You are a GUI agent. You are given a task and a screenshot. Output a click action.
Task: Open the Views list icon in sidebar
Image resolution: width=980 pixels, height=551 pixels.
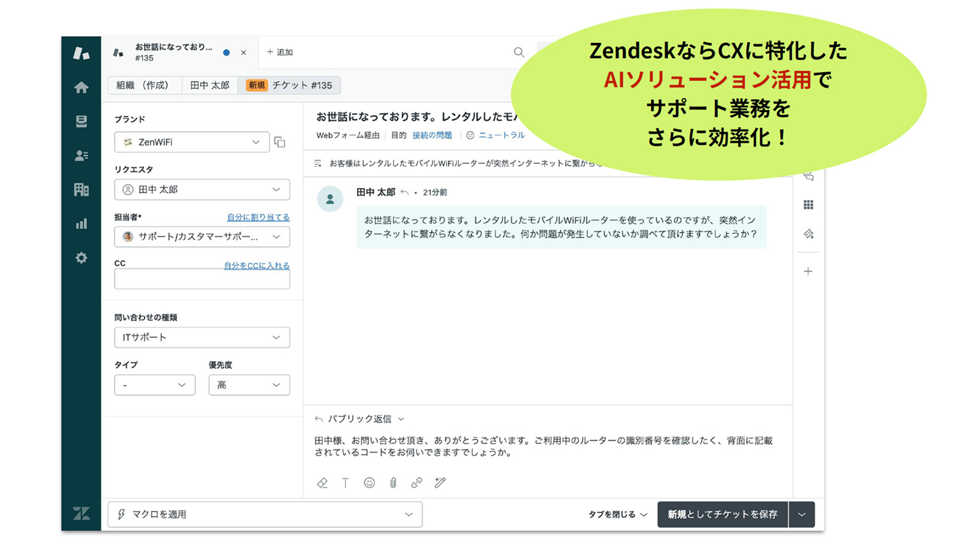pos(81,121)
